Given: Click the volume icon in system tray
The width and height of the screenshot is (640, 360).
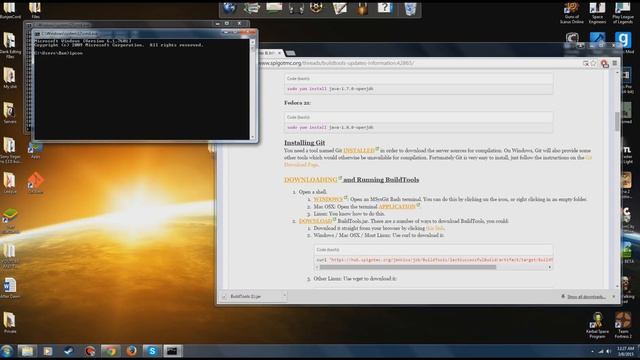Looking at the screenshot, I should click(x=609, y=351).
